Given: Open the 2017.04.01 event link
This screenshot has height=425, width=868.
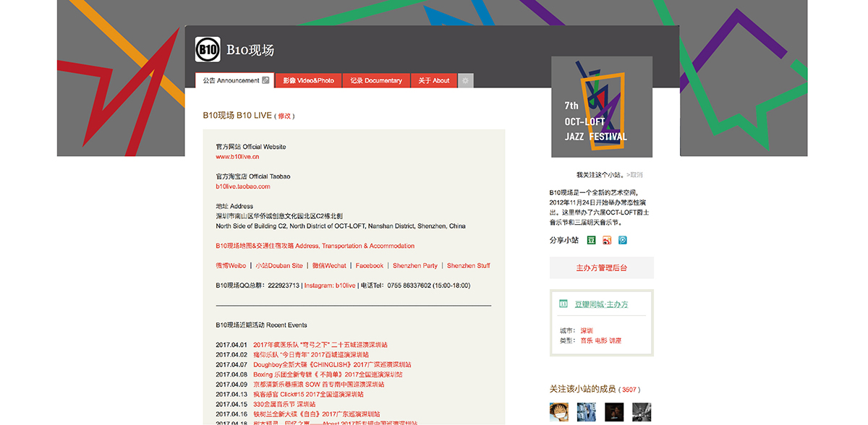Looking at the screenshot, I should 320,345.
